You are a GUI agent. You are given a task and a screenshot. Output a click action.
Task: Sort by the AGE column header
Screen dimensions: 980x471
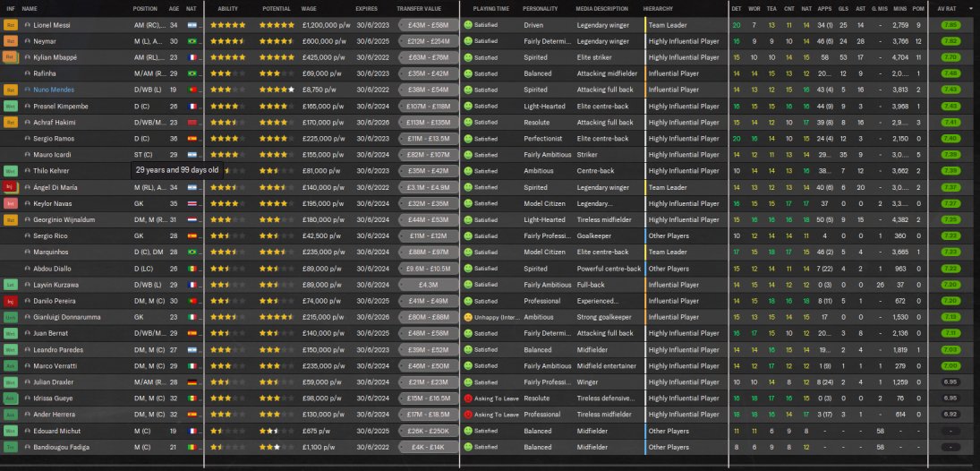[x=174, y=9]
